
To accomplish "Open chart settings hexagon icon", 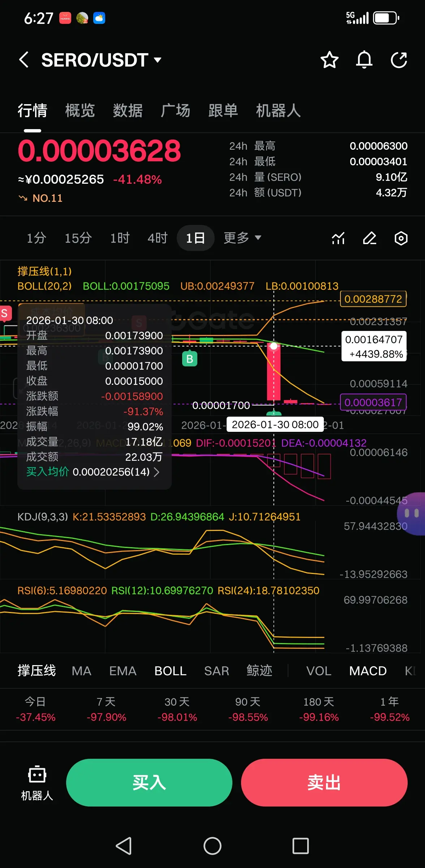I will [401, 238].
